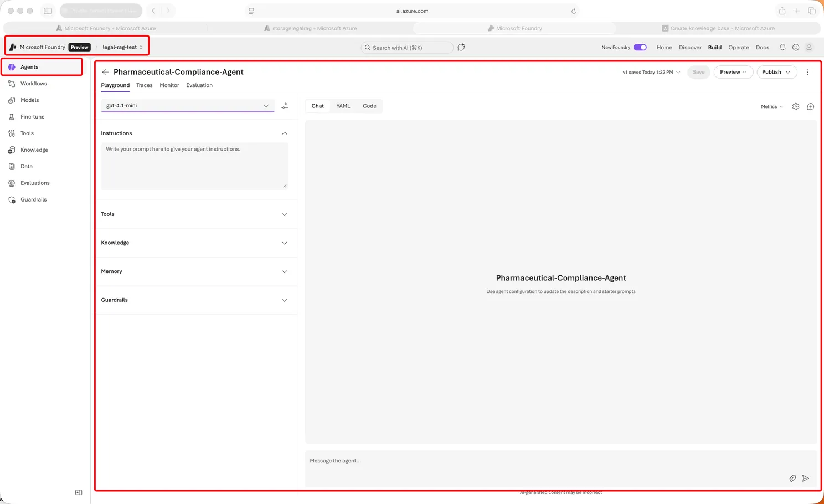This screenshot has width=824, height=504.
Task: Collapse the sidebar navigation panel
Action: (x=79, y=492)
